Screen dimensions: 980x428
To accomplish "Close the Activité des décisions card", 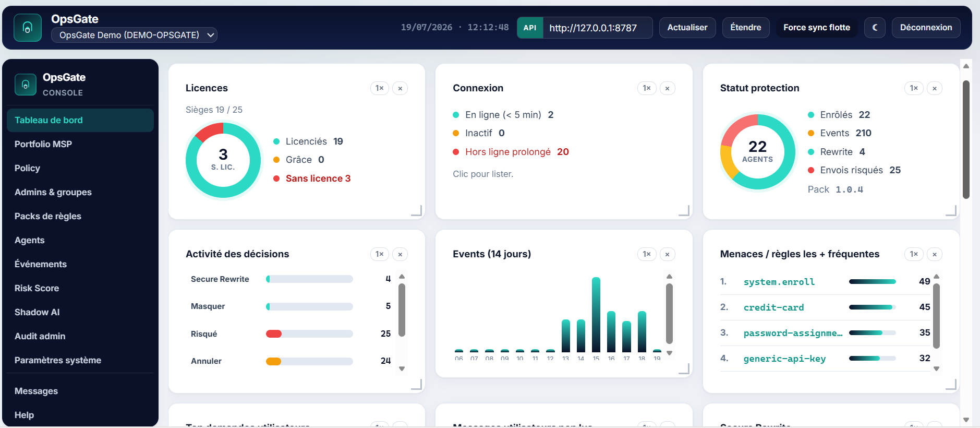I will 400,254.
